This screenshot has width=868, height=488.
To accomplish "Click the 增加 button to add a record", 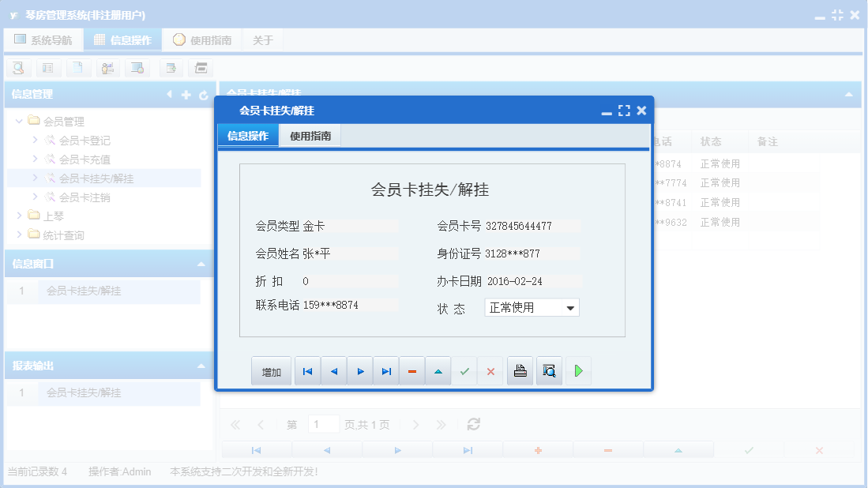I will click(271, 370).
